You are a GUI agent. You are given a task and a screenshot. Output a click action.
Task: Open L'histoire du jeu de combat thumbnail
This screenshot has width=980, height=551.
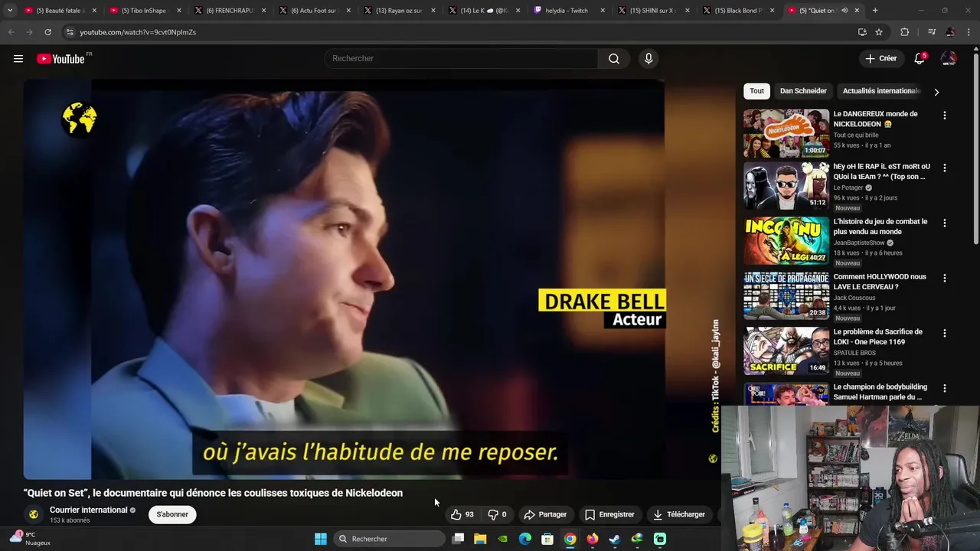click(x=786, y=241)
